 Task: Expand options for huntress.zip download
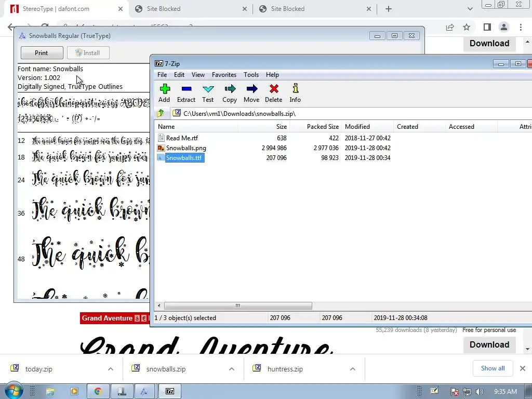pos(353,369)
